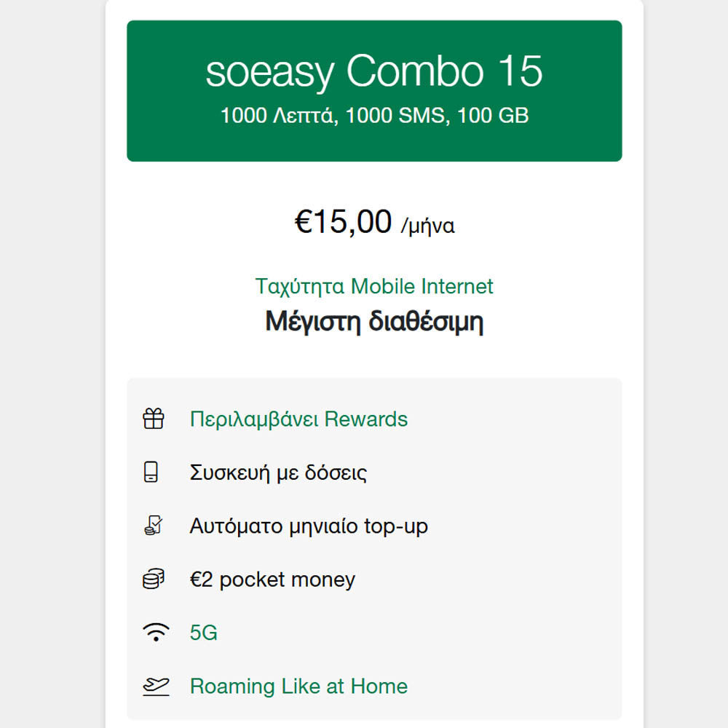Click the phone device icon

pos(151,472)
